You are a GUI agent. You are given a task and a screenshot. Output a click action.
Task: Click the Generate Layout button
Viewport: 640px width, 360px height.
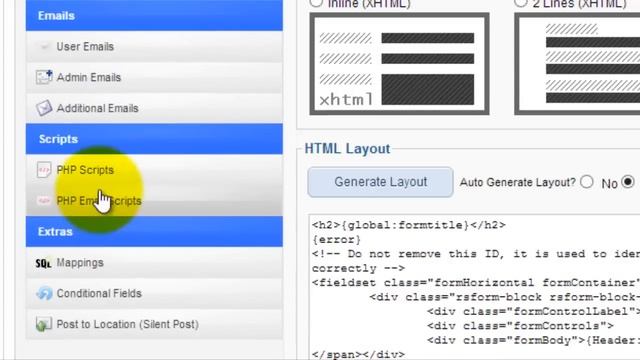coord(380,182)
